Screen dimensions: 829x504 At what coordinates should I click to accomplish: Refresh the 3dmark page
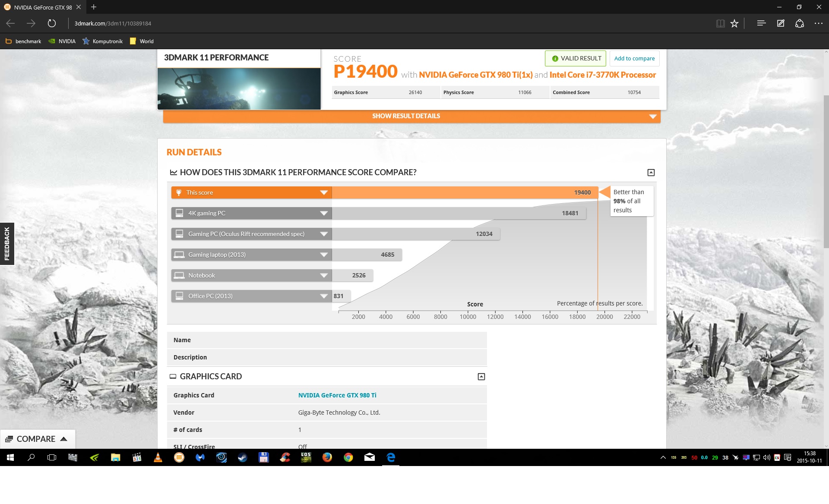52,23
